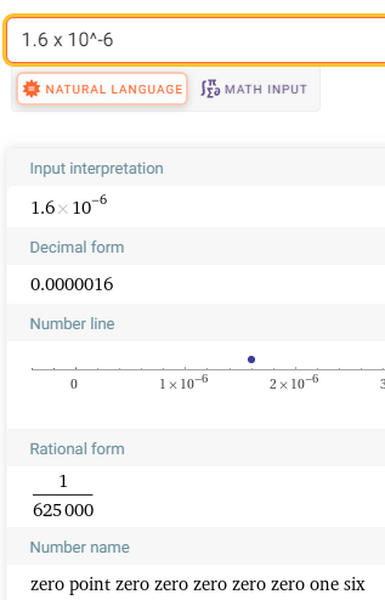Click the 1.6×10⁻⁶ interpretation result

[x=69, y=205]
